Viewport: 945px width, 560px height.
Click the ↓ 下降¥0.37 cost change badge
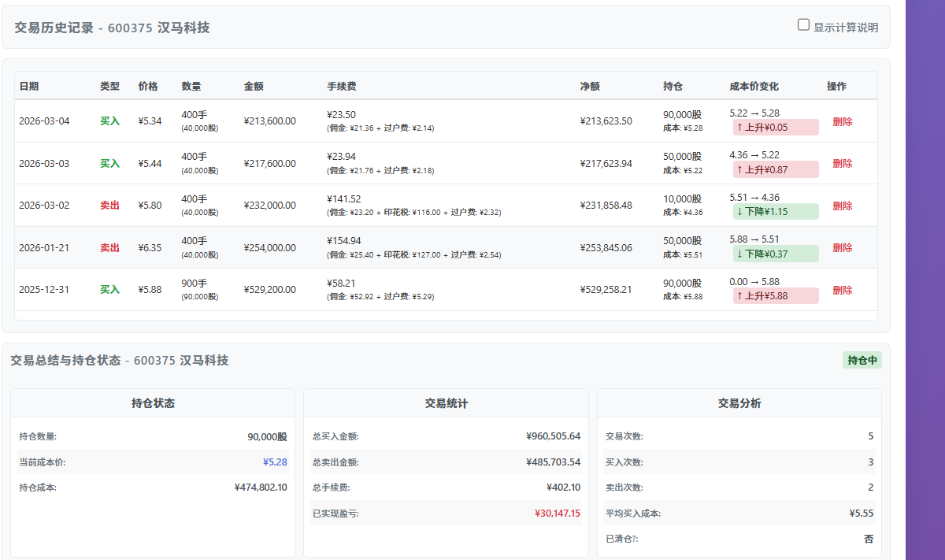775,254
